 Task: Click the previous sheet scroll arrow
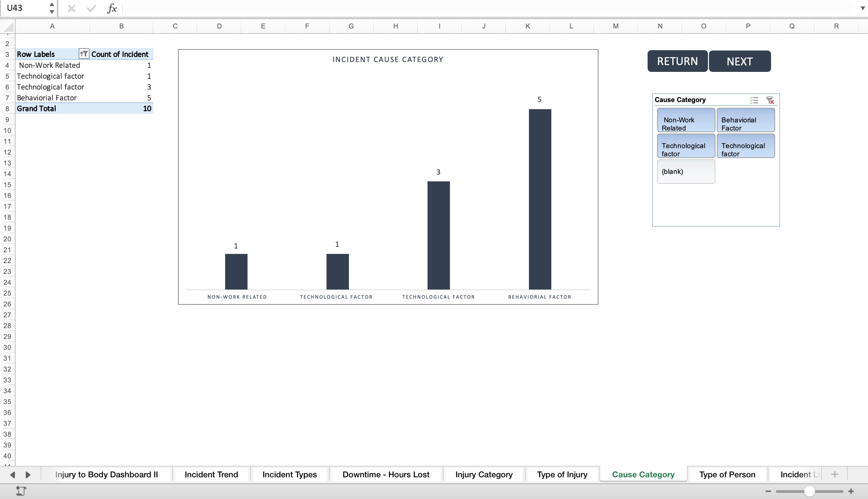[x=13, y=474]
